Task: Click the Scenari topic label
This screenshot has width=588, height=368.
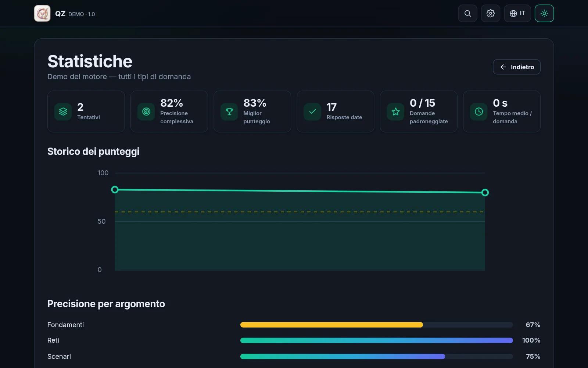Action: click(x=59, y=357)
